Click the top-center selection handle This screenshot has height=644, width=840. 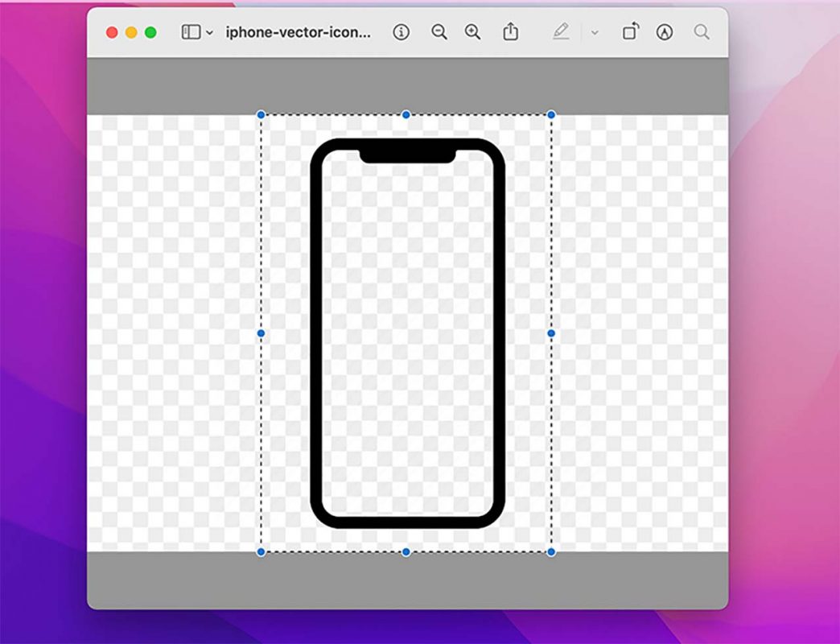[x=406, y=115]
